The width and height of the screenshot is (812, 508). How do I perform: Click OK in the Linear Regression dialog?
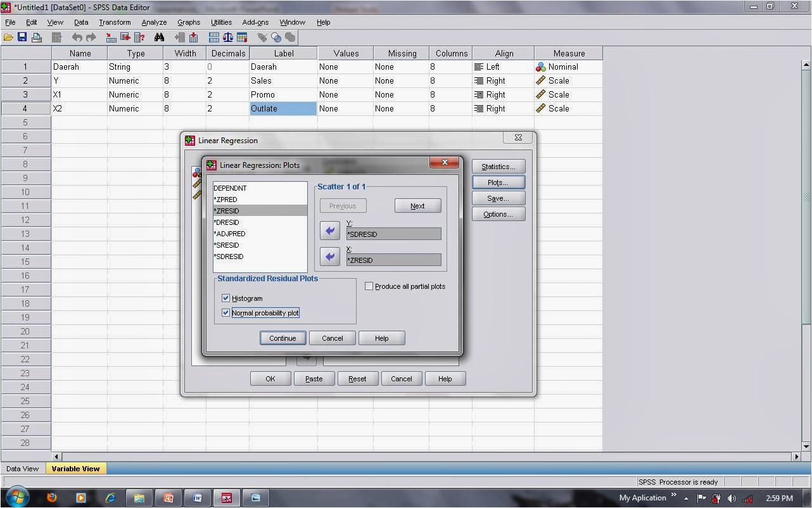270,379
